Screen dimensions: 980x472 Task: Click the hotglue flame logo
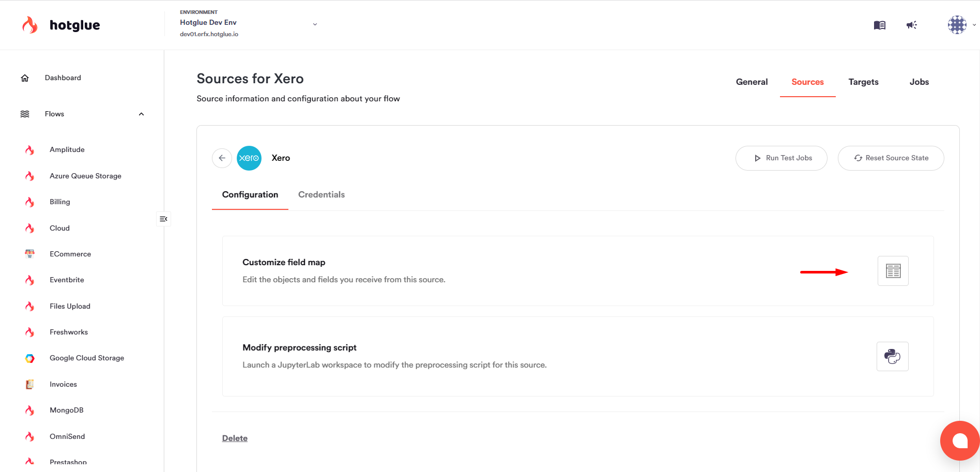point(30,25)
